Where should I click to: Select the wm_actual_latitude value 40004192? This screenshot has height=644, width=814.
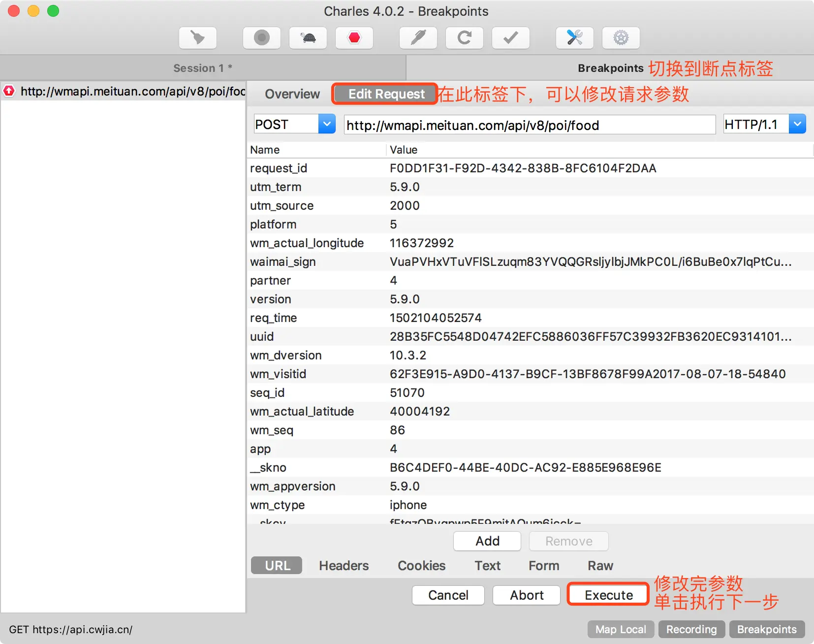tap(420, 412)
